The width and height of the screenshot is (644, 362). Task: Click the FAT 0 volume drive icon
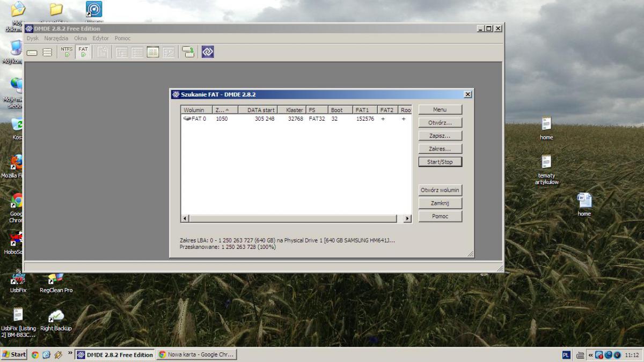[187, 119]
